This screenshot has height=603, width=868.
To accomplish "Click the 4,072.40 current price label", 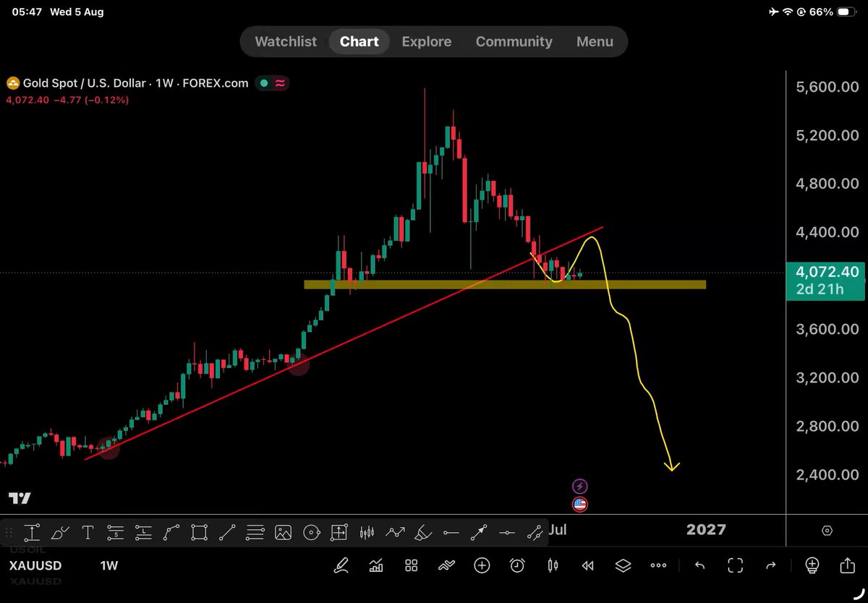I will tap(826, 273).
